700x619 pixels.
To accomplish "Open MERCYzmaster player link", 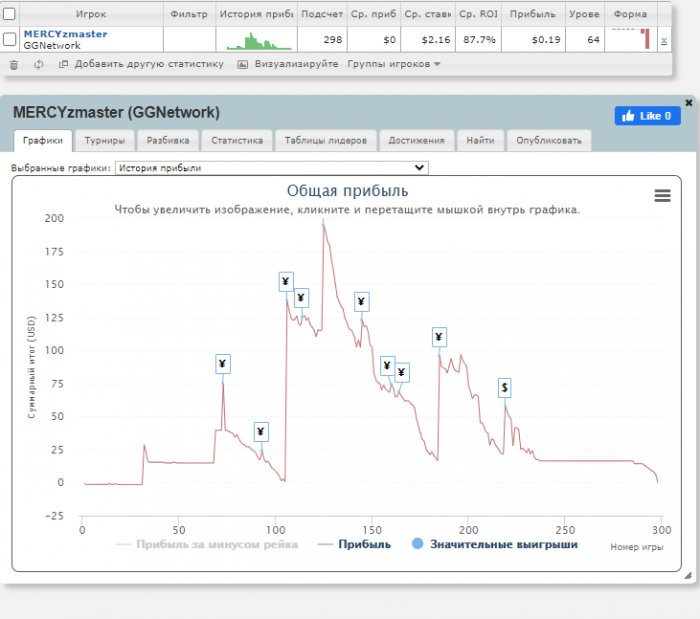I will [65, 34].
